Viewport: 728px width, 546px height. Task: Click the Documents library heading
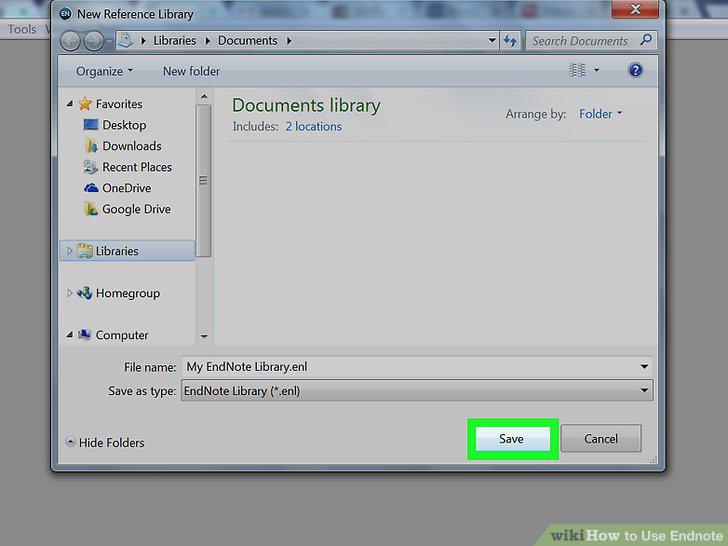point(306,105)
